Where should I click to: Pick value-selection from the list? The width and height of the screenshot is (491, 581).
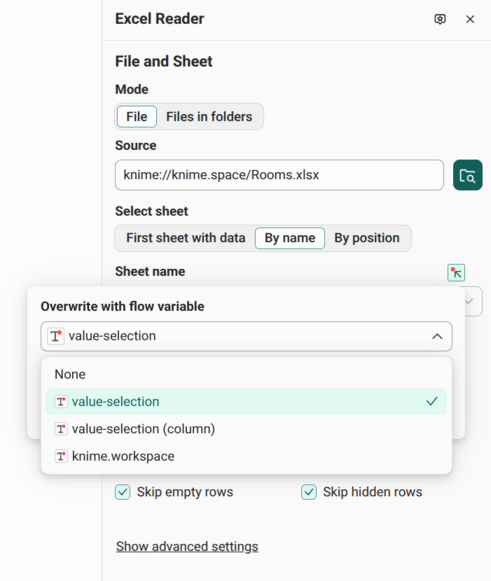[246, 402]
